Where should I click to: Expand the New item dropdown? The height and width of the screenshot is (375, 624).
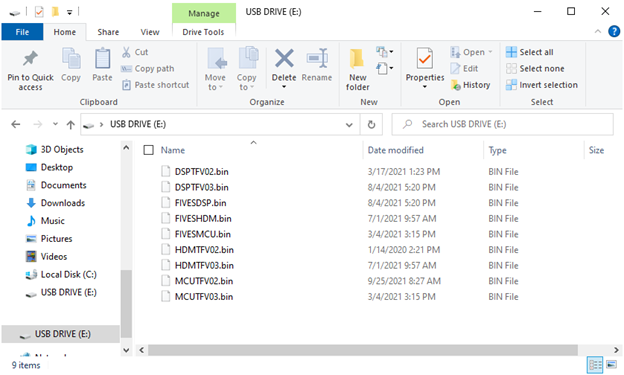[384, 52]
